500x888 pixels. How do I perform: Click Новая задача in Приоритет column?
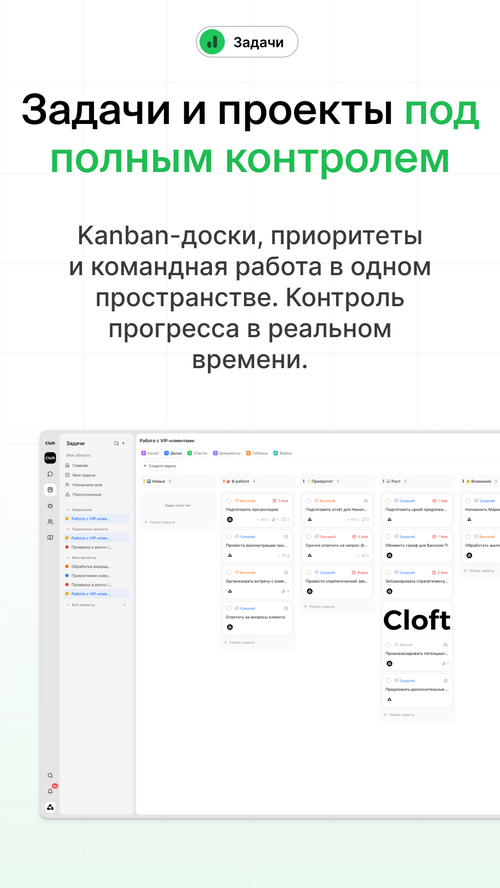click(319, 607)
